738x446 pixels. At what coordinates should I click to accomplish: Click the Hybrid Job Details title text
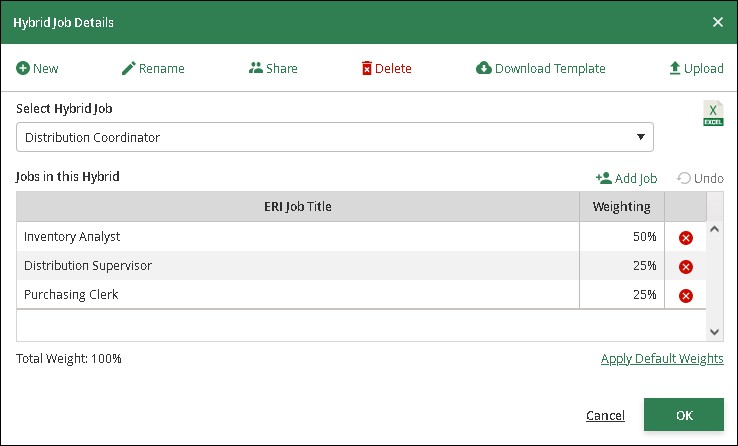point(64,23)
